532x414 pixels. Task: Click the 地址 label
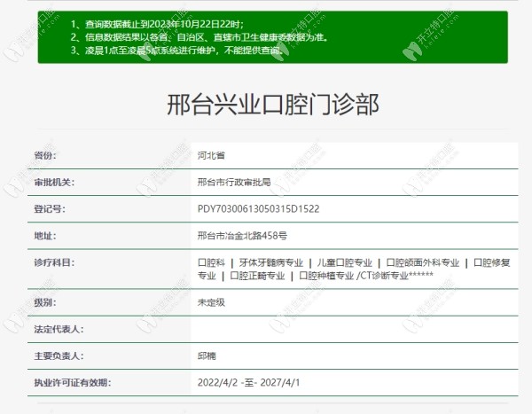click(x=45, y=236)
